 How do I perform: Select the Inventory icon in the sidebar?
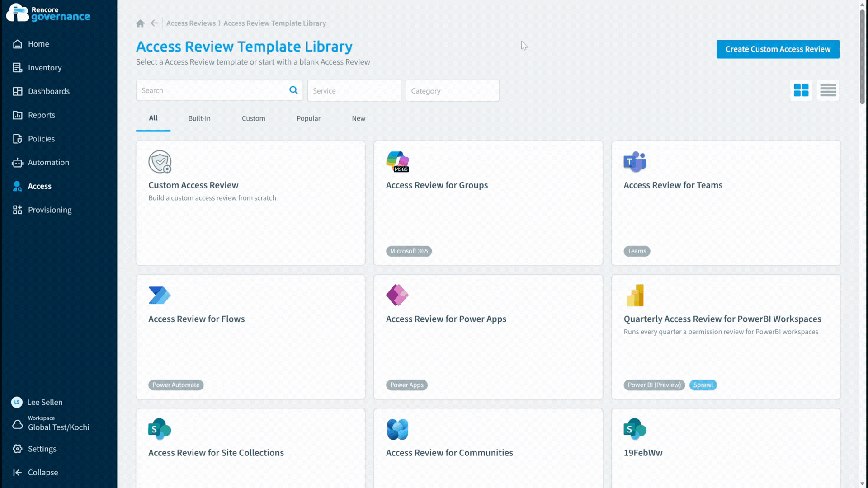[17, 67]
